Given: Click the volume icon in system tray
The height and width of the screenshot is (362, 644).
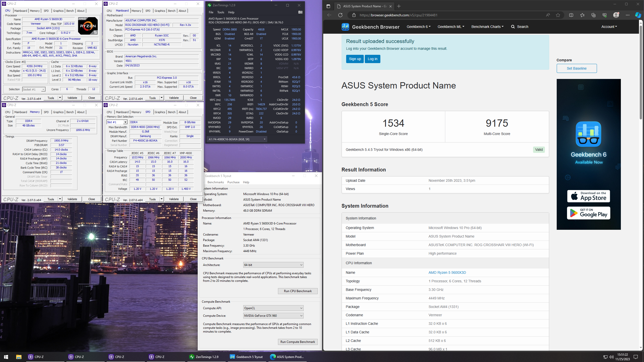Looking at the screenshot, I should click(x=612, y=357).
